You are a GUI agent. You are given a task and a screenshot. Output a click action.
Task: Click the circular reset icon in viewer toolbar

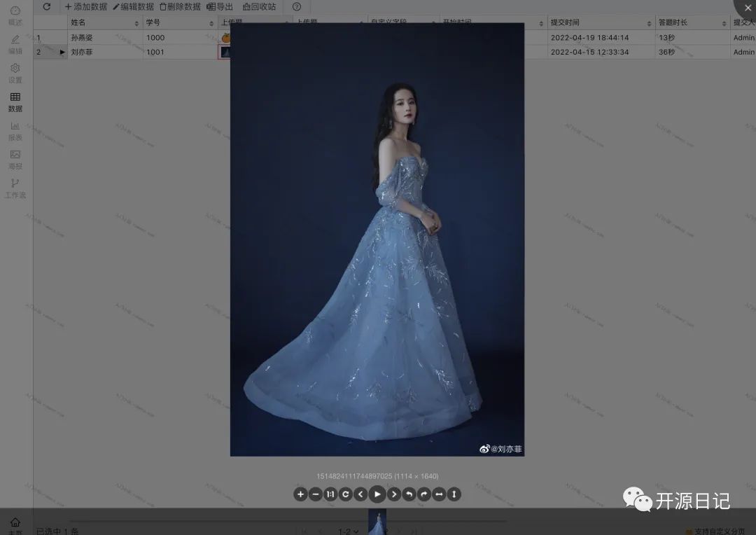click(345, 494)
